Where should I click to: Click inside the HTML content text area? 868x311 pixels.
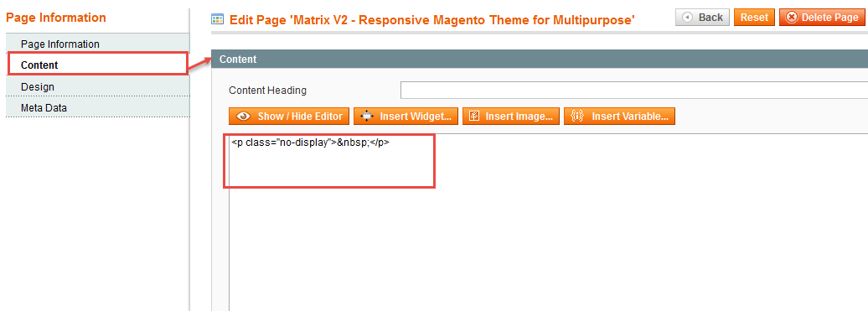[x=548, y=221]
